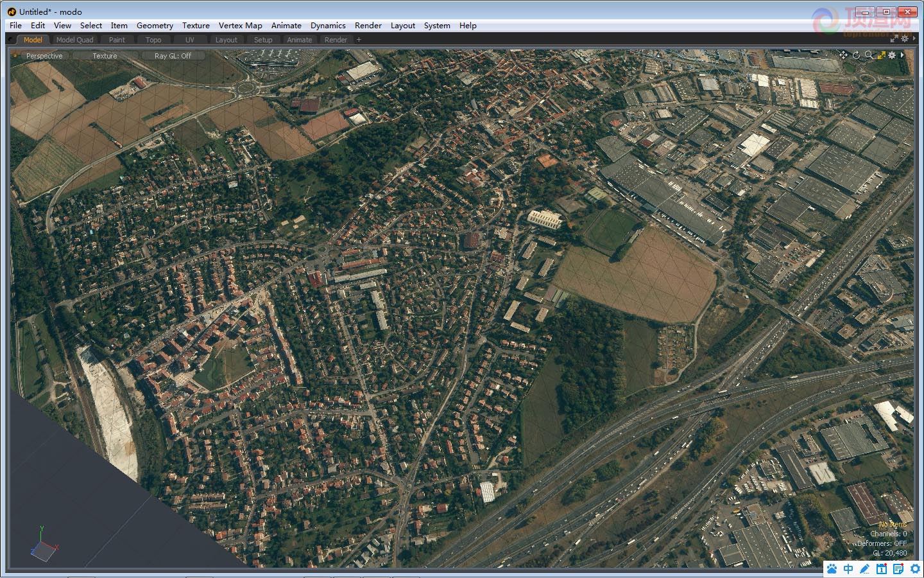Switch to the Setup tab
This screenshot has width=924, height=578.
[263, 40]
